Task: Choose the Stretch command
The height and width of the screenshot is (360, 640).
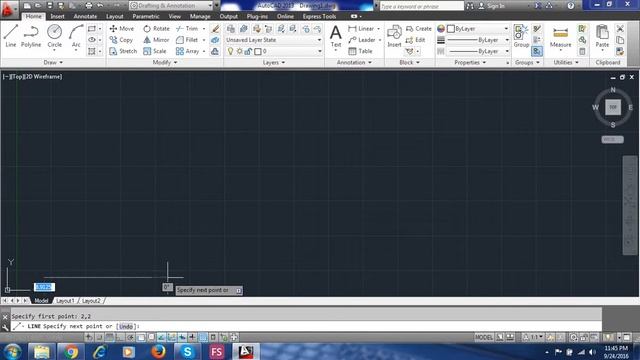Action: coord(123,51)
